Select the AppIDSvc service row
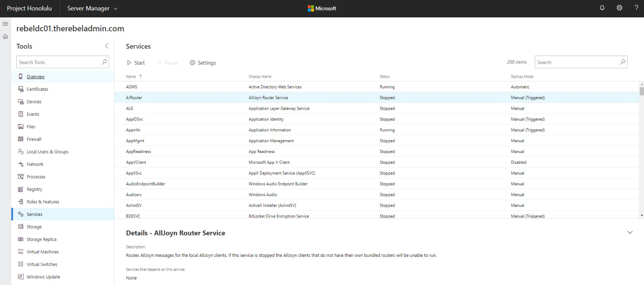The image size is (644, 285). [x=377, y=119]
